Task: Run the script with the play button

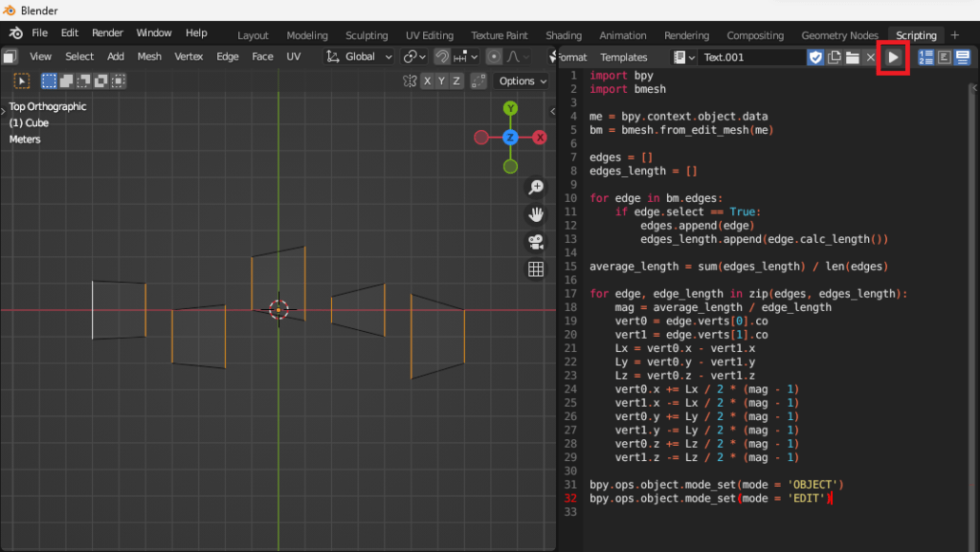Action: point(893,57)
